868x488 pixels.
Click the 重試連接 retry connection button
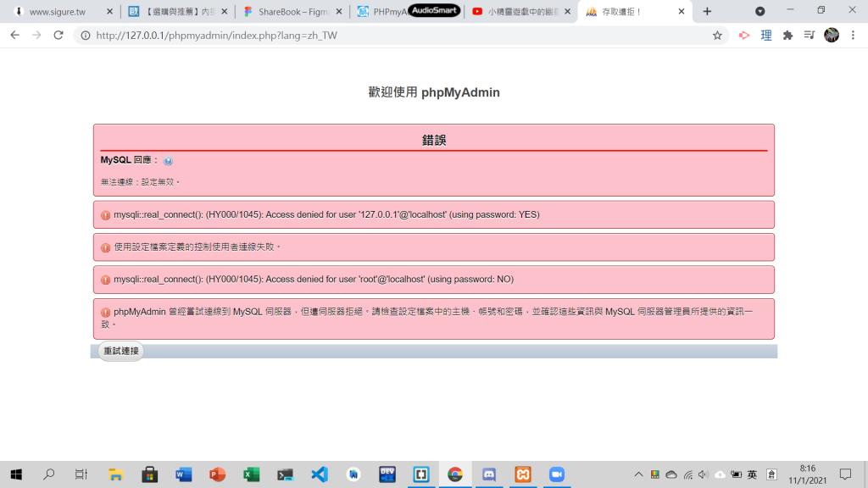click(x=120, y=351)
